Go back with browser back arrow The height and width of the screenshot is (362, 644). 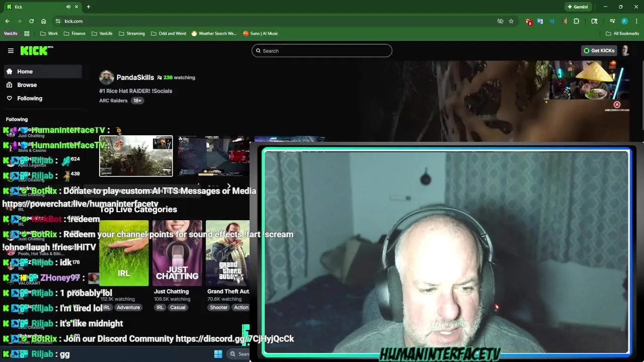point(7,21)
